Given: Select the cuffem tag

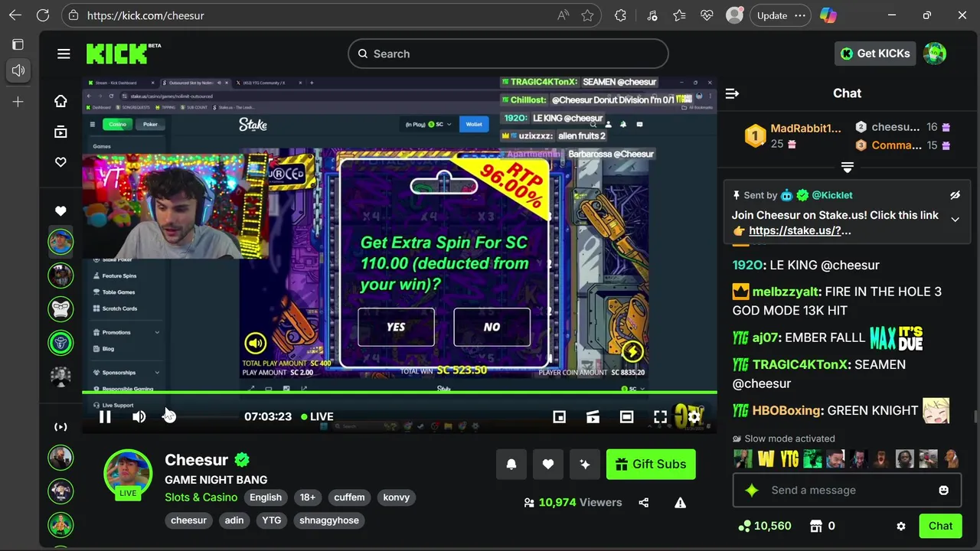Looking at the screenshot, I should point(349,497).
